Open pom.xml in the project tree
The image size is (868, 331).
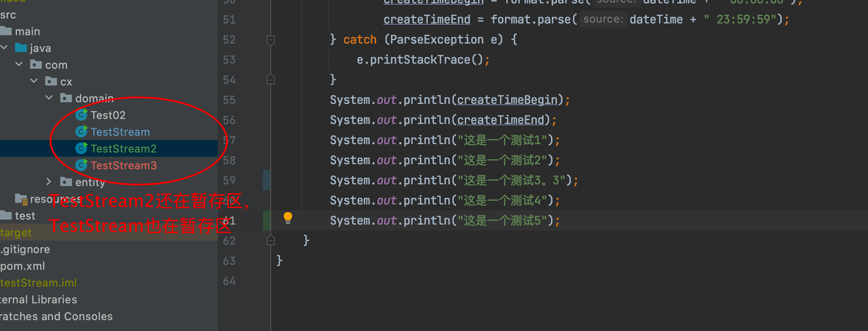pyautogui.click(x=23, y=266)
